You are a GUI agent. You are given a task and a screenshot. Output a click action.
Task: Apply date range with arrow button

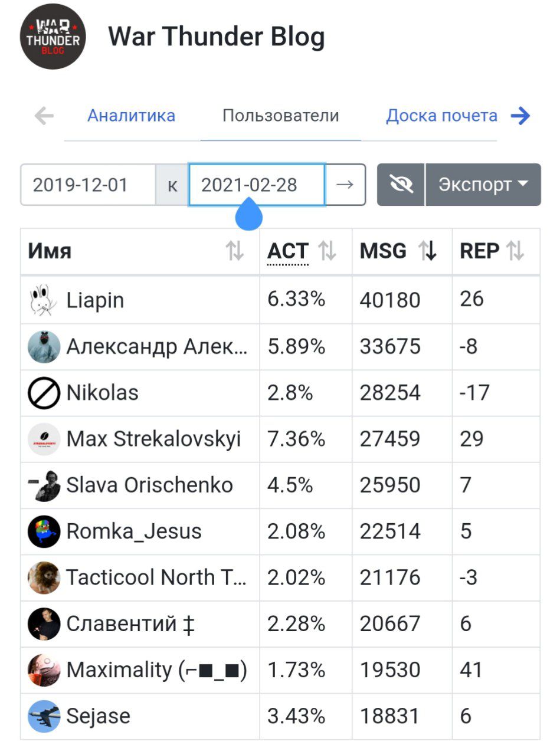pos(345,185)
